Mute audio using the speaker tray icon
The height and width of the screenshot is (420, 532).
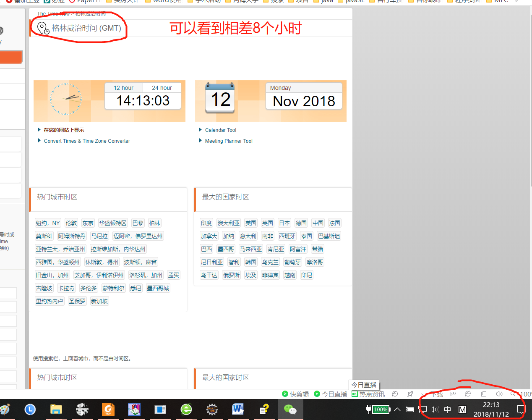[x=435, y=409]
